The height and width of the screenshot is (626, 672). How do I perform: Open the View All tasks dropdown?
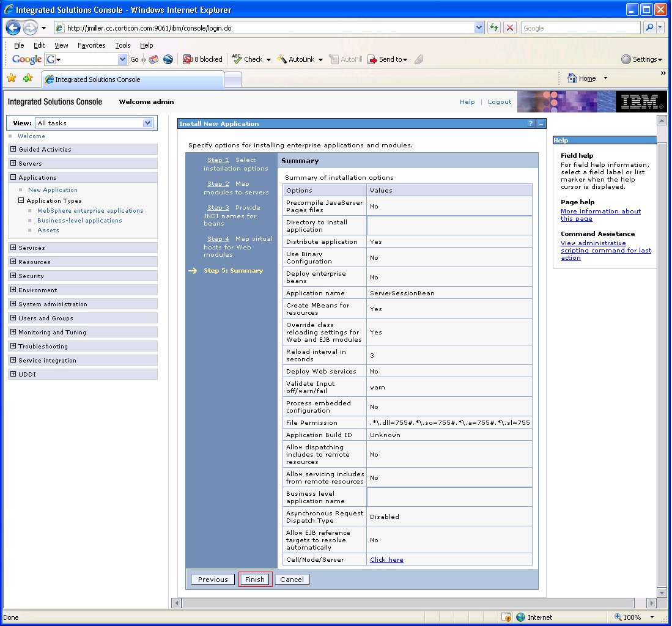147,123
